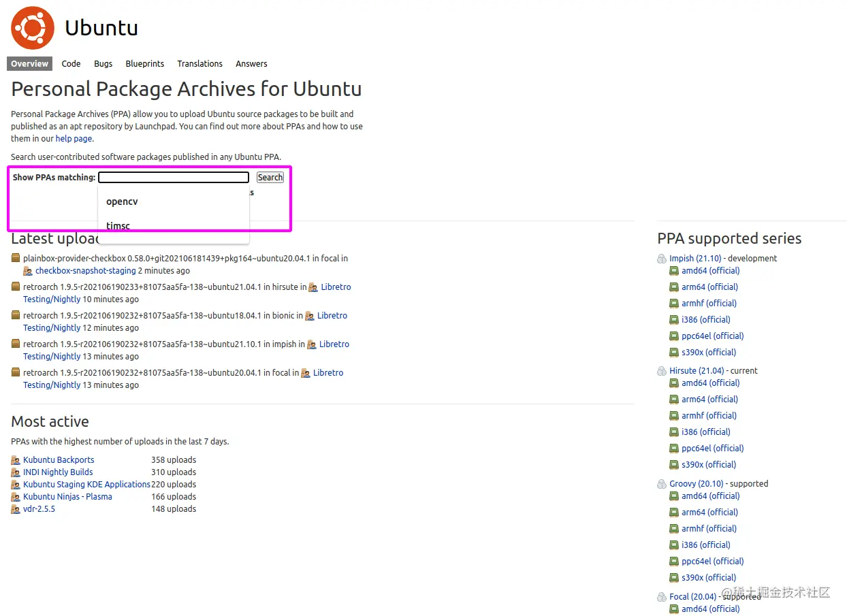Image resolution: width=847 pixels, height=616 pixels.
Task: Open the Kubuntu Backports link
Action: click(59, 459)
